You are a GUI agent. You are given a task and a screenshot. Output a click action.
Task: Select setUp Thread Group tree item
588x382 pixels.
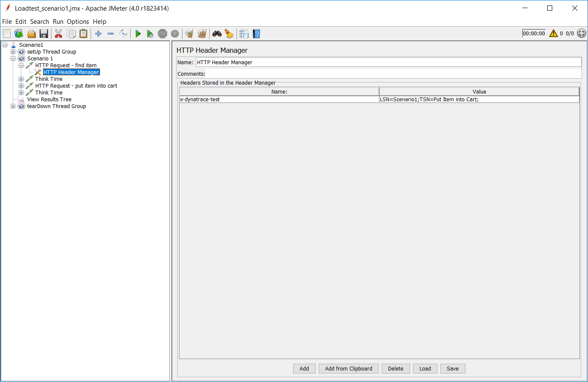[51, 51]
